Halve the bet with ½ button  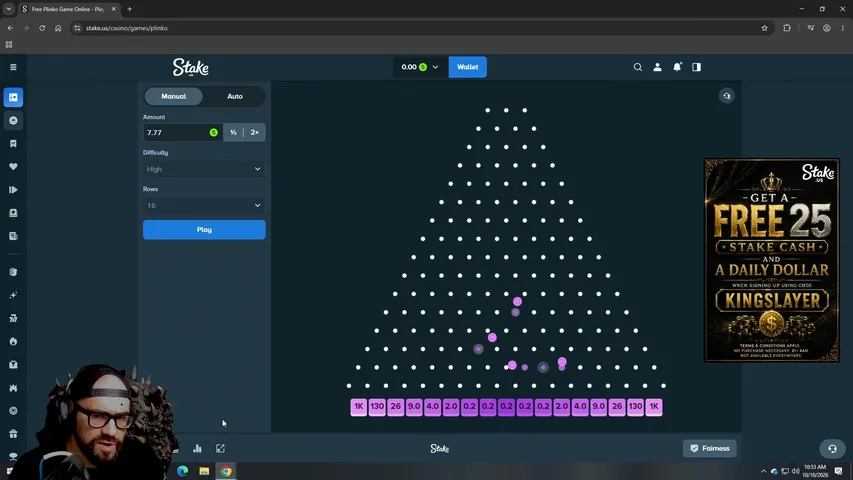click(x=233, y=132)
